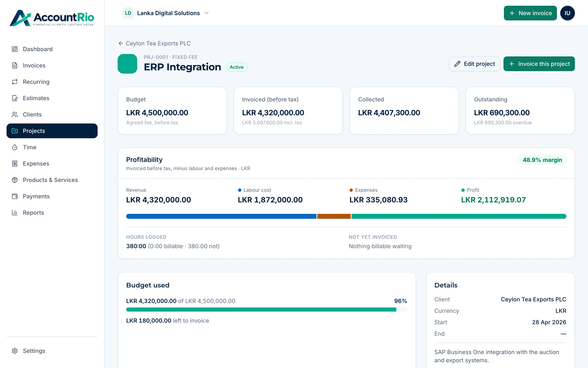Click the Payments wallet icon
The width and height of the screenshot is (588, 368).
14,196
